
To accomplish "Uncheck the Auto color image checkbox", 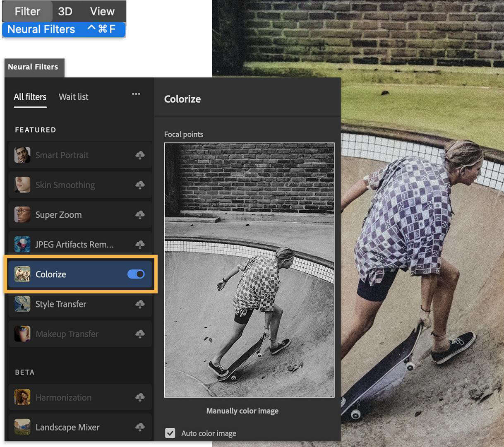I will 170,433.
